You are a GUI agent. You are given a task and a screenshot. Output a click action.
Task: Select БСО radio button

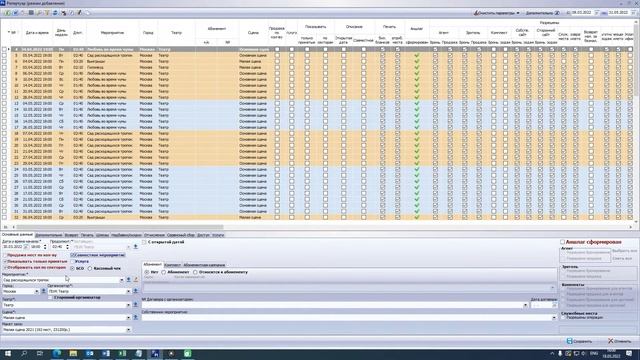click(72, 269)
